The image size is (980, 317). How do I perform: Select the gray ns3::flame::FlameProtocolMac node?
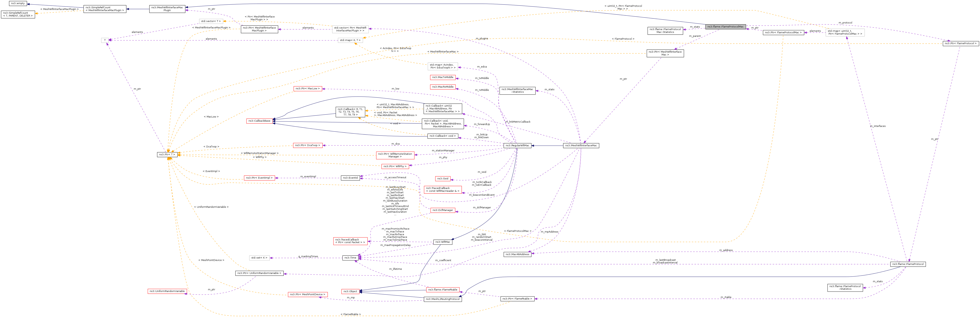(x=725, y=27)
